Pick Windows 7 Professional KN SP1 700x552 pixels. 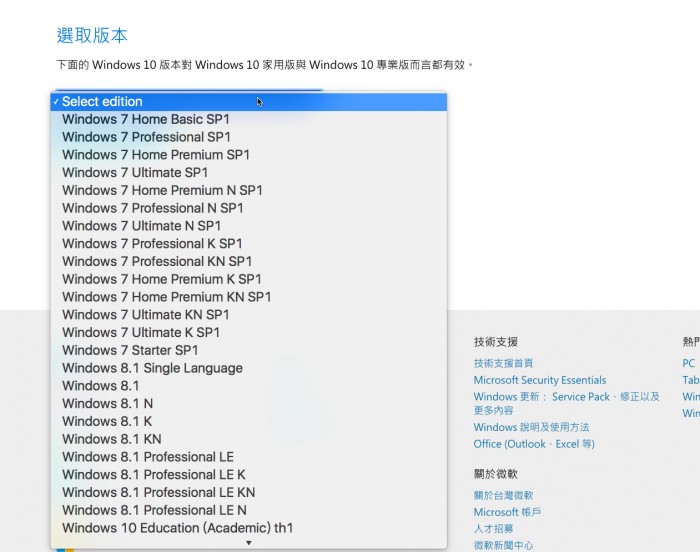[x=249, y=261]
